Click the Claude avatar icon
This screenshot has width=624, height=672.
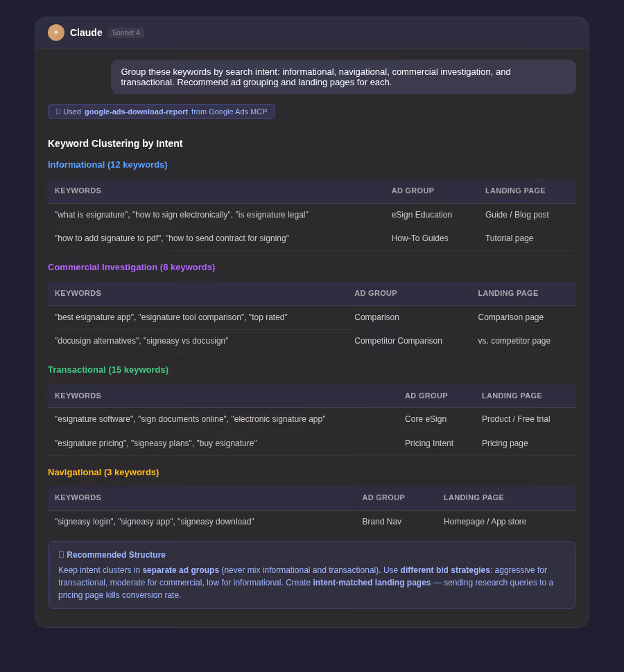coord(55,33)
